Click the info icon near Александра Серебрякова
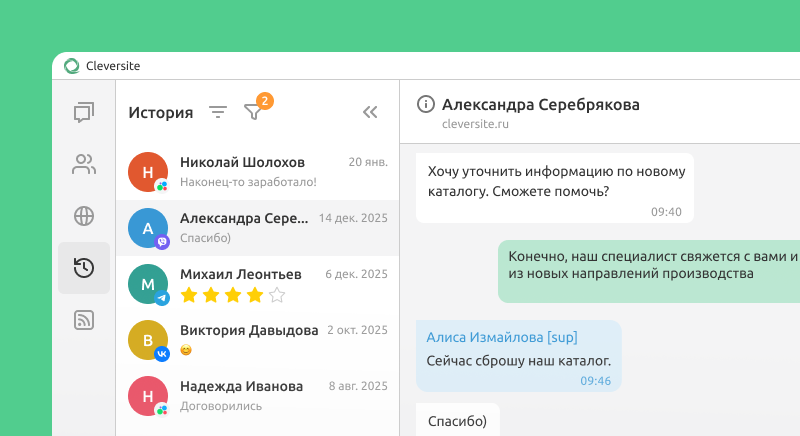Image resolution: width=800 pixels, height=436 pixels. (x=426, y=105)
